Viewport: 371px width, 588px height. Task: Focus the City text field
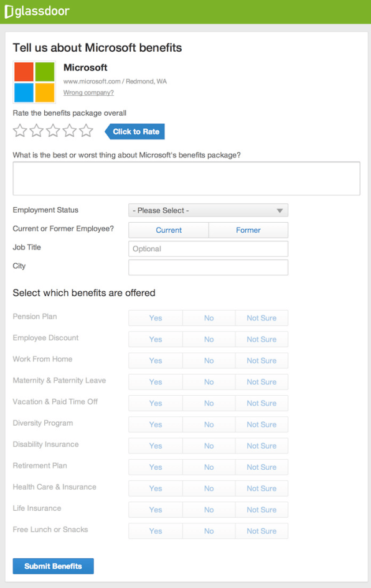pyautogui.click(x=208, y=268)
